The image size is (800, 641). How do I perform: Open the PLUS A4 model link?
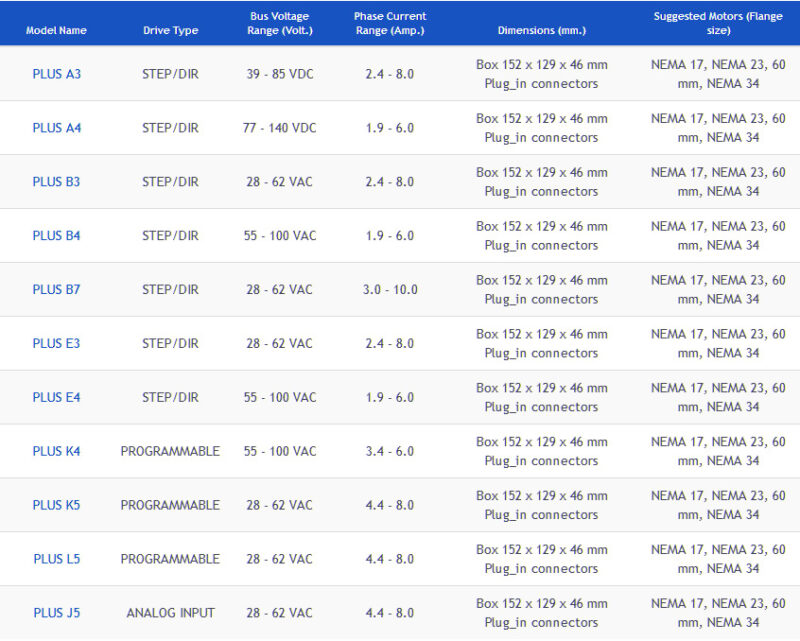coord(56,128)
